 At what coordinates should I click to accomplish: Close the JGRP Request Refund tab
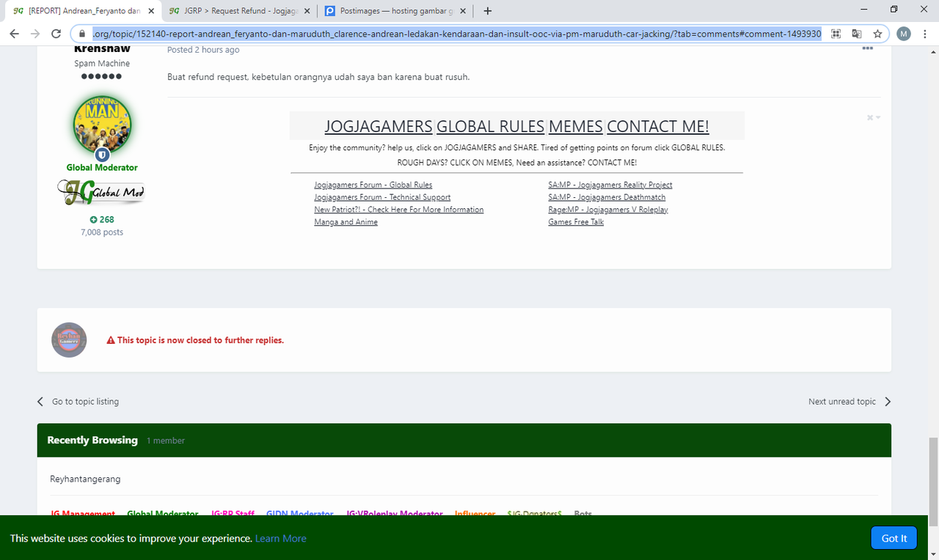(x=307, y=11)
